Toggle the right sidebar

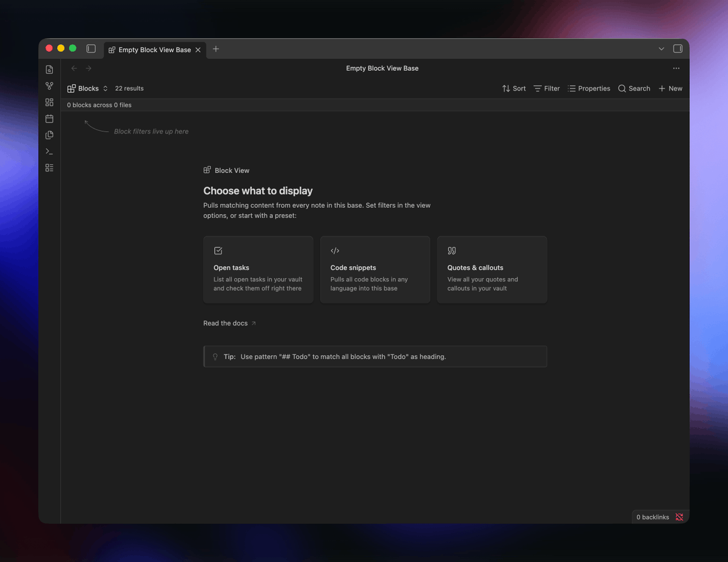coord(678,49)
